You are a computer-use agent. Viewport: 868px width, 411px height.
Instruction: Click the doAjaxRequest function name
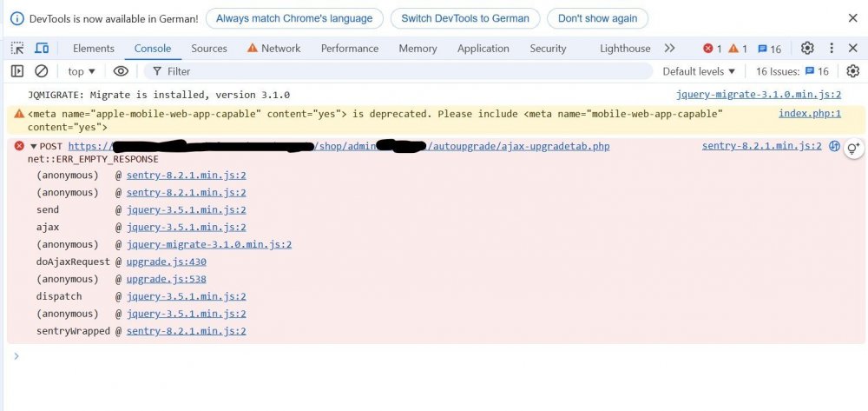(x=73, y=262)
